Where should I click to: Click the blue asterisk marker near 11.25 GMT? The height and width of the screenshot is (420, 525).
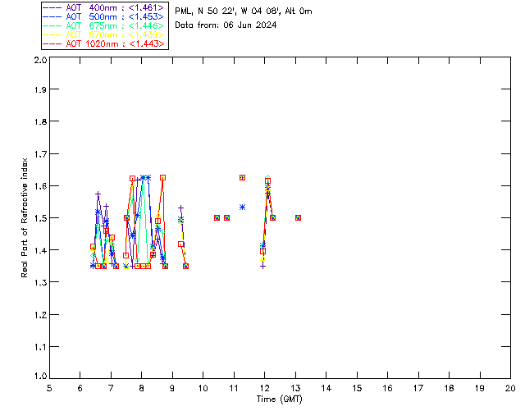pos(243,207)
